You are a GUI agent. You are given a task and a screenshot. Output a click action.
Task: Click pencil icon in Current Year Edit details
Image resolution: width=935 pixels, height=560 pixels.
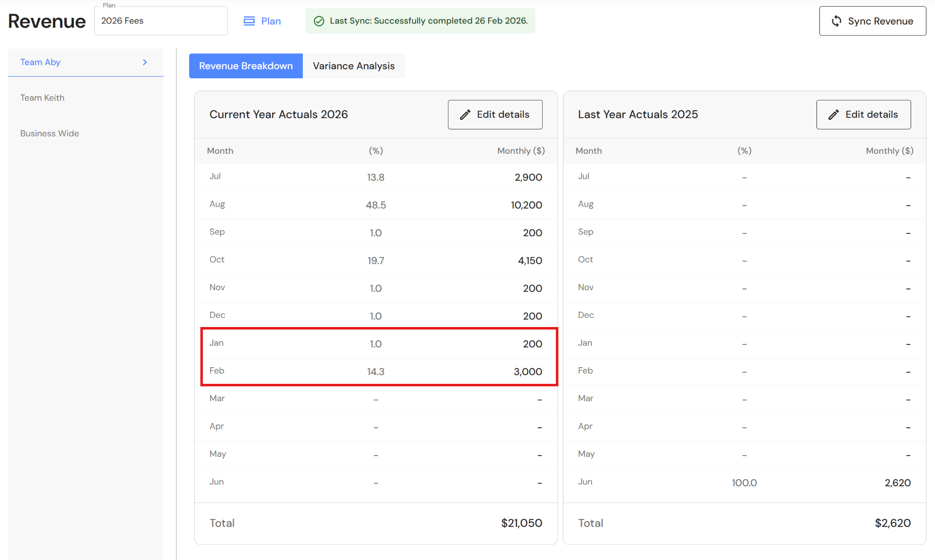tap(465, 115)
